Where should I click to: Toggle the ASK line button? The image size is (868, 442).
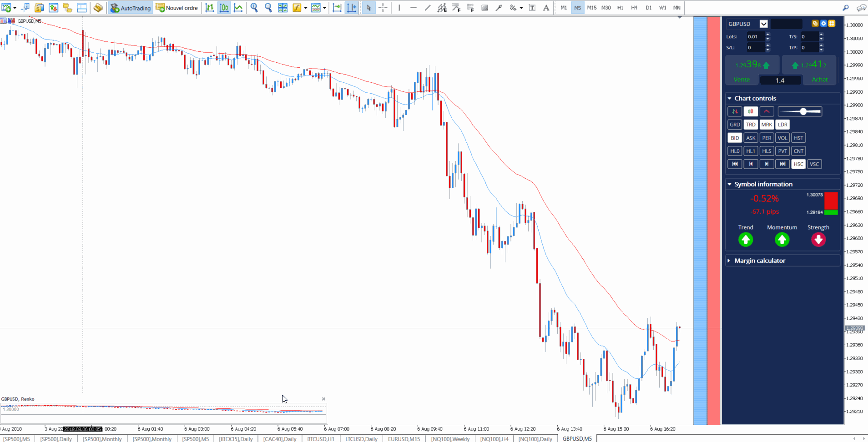coord(751,138)
